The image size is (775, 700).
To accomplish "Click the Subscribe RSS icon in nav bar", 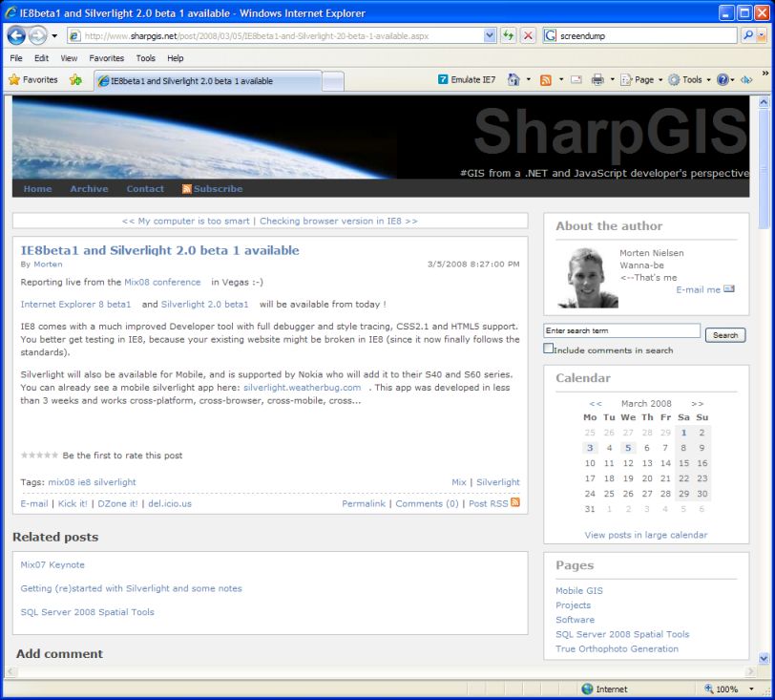I will pos(187,189).
